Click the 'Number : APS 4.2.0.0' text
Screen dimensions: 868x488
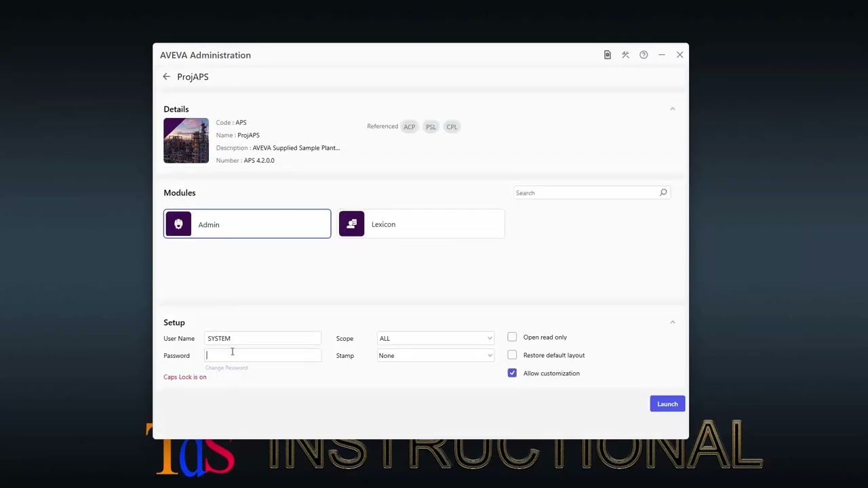245,161
